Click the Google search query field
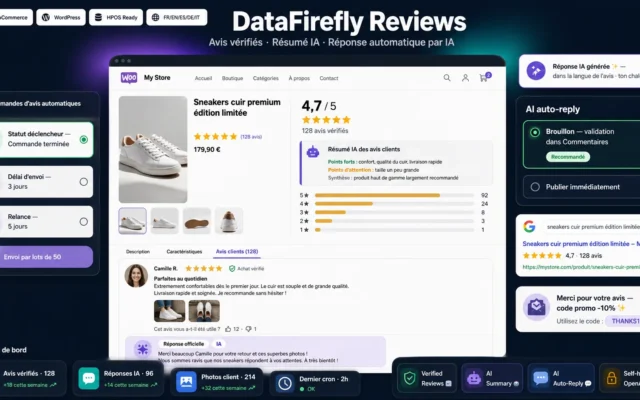This screenshot has height=400, width=640. 591,227
